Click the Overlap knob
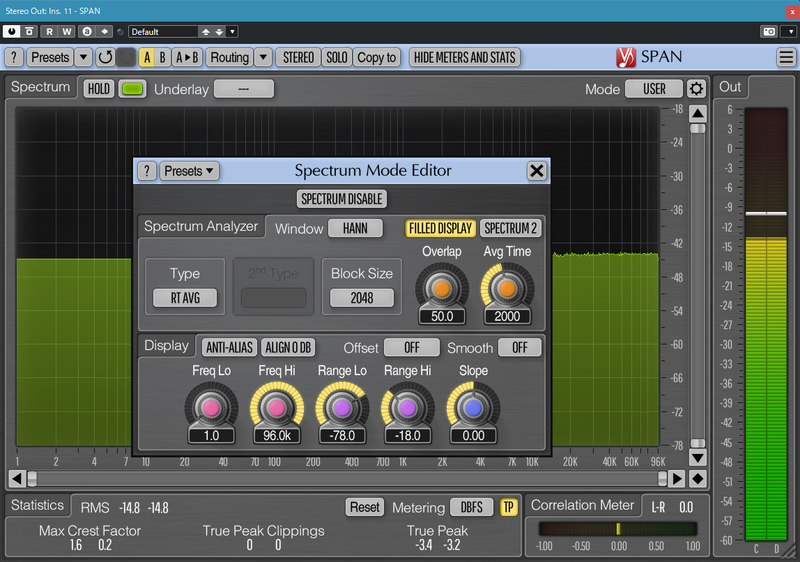The width and height of the screenshot is (800, 562). tap(442, 289)
